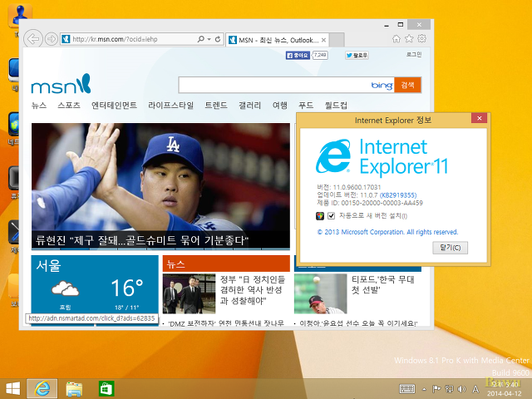Open the 뉴스 navigation menu item

pos(39,106)
